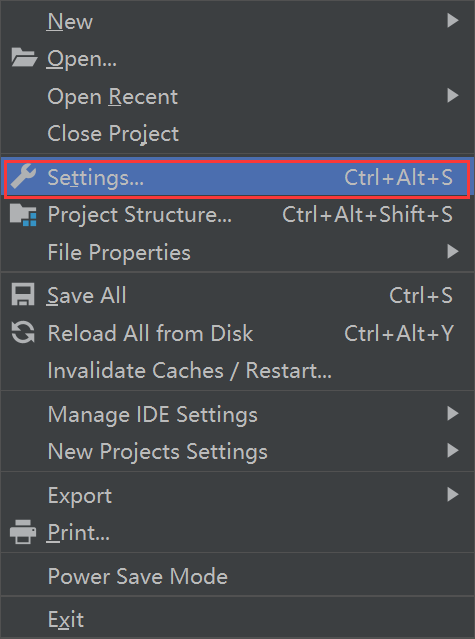Image resolution: width=475 pixels, height=639 pixels.
Task: Select the Open menu entry
Action: click(238, 58)
